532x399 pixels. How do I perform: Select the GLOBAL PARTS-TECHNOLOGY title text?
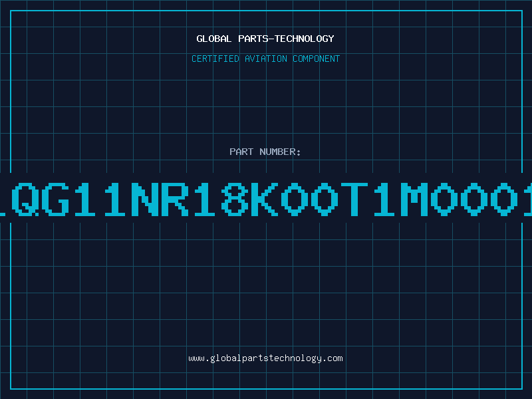(x=265, y=39)
